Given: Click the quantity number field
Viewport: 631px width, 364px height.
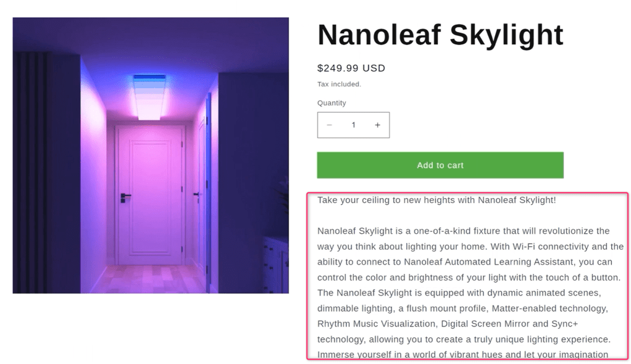Looking at the screenshot, I should pos(353,125).
